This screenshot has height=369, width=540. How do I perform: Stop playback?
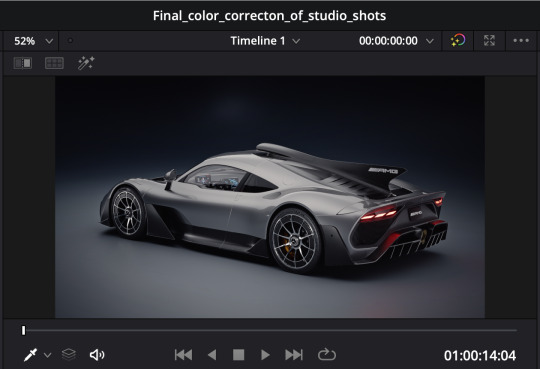(238, 355)
